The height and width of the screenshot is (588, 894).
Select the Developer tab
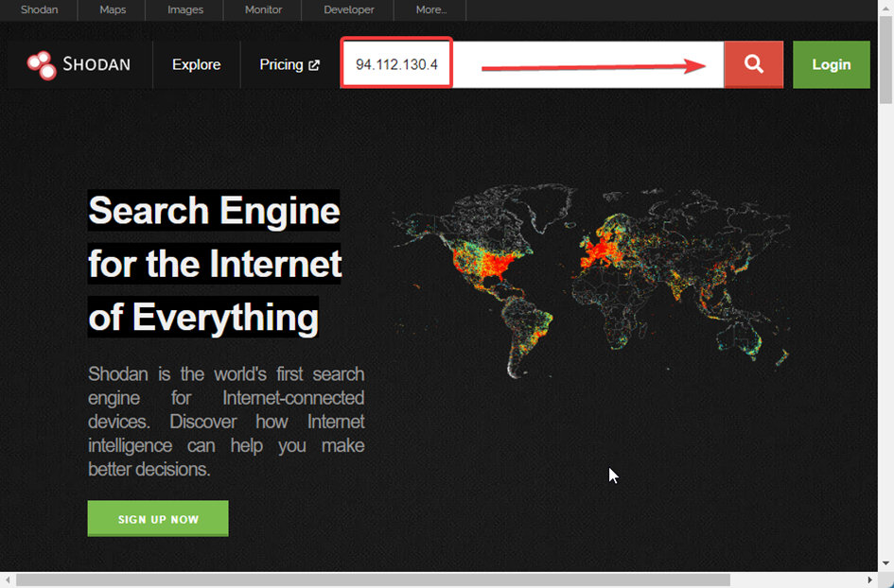(x=348, y=10)
